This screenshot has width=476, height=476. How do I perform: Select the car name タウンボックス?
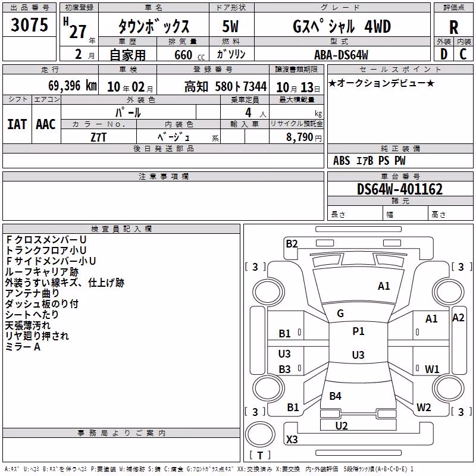(x=154, y=26)
